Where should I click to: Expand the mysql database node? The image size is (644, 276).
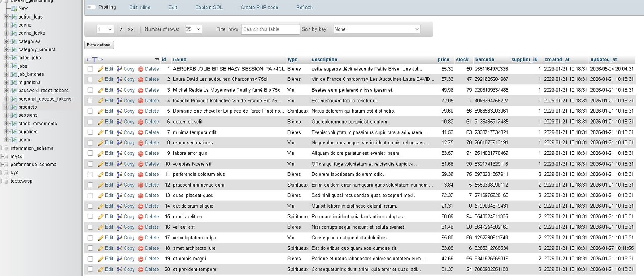click(2, 157)
